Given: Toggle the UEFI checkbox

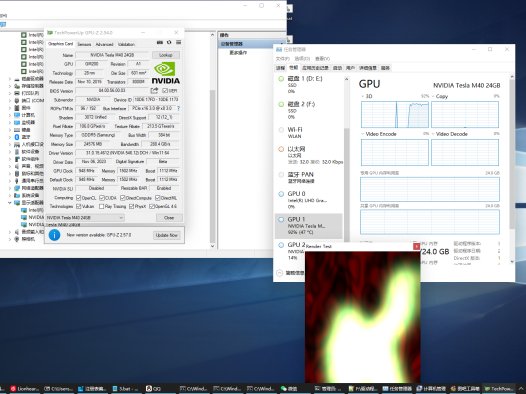Looking at the screenshot, I should (x=165, y=91).
